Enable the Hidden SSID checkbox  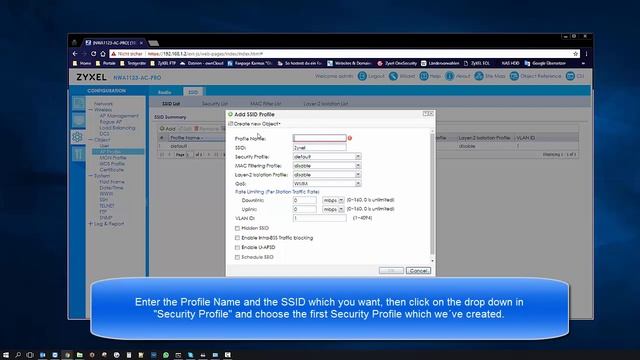237,228
